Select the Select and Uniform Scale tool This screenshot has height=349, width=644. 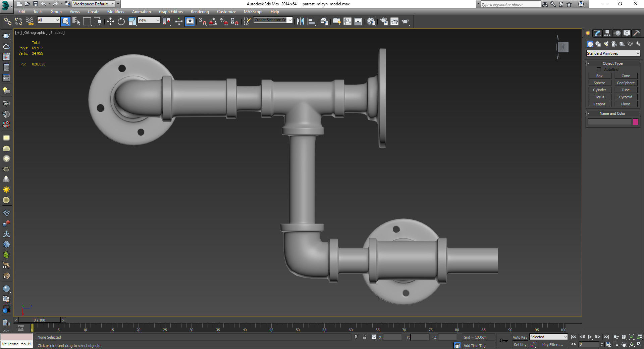132,21
